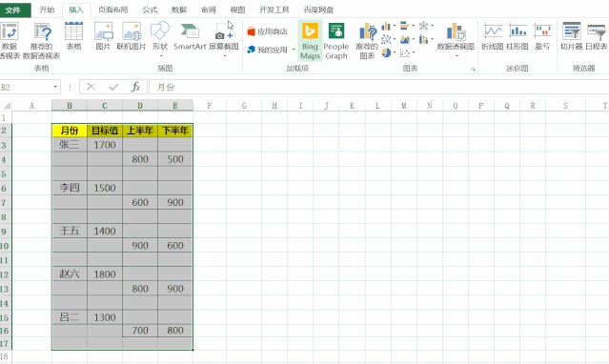Screen dimensions: 609x364
Task: Insert a Table (表格) from the ribbon
Action: (73, 36)
